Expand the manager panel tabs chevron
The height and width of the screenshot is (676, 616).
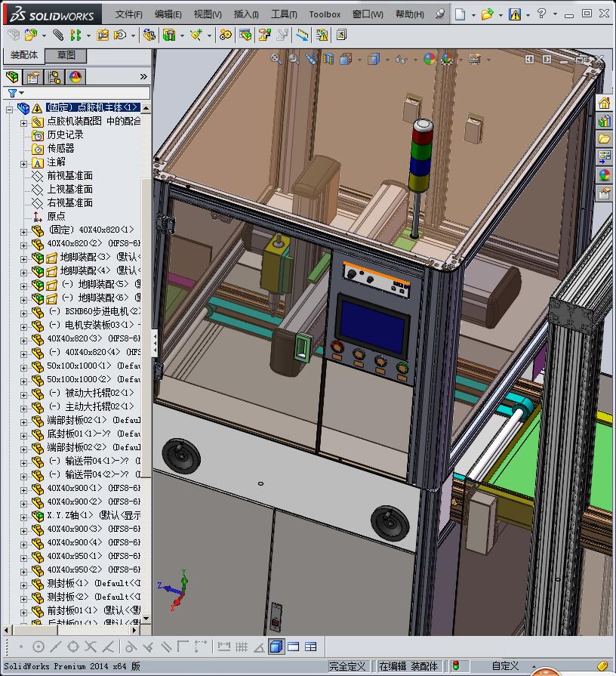coord(143,77)
